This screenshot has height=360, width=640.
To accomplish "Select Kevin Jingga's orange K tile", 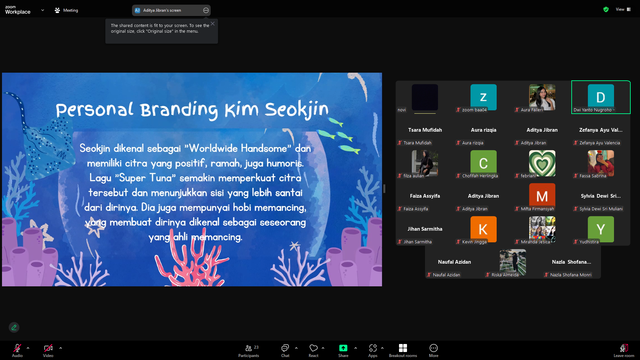I will tap(483, 229).
